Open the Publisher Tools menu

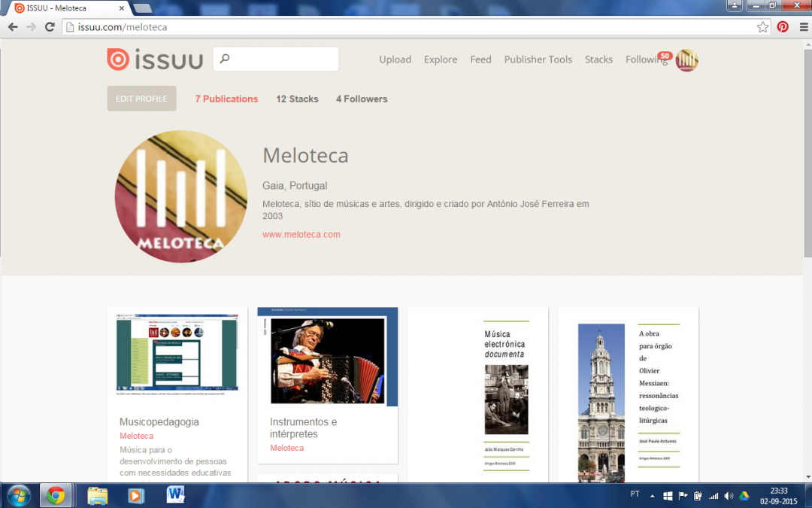coord(538,59)
